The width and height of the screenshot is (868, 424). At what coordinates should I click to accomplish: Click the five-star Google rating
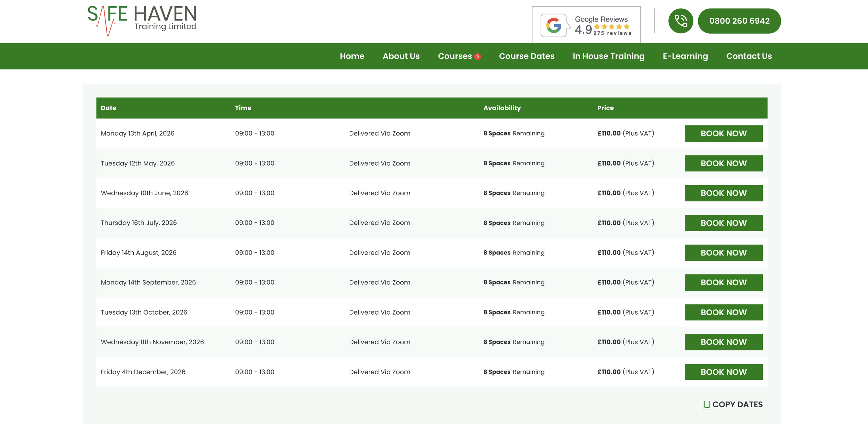[x=611, y=27]
